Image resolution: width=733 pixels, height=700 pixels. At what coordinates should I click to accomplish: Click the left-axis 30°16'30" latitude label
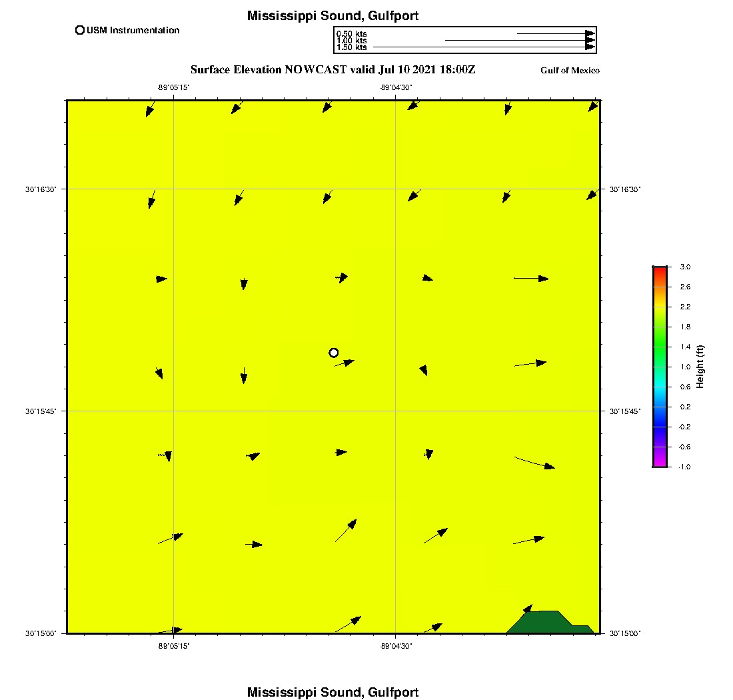[x=41, y=189]
